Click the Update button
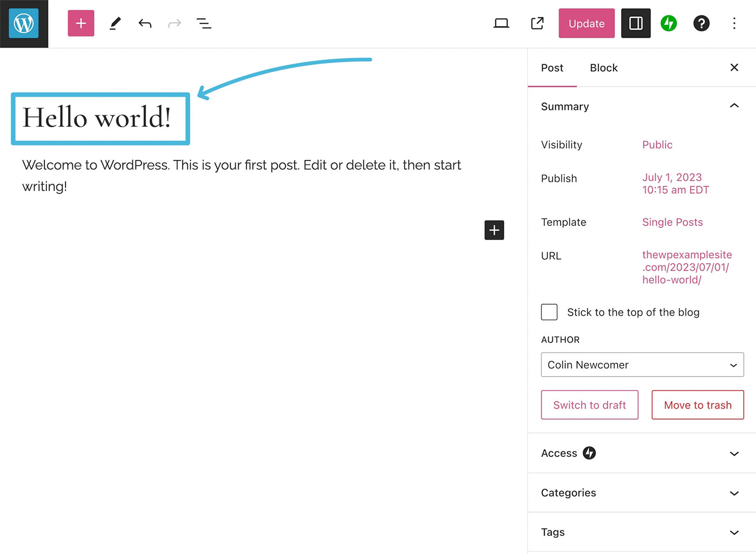Viewport: 756px width, 554px height. tap(586, 23)
